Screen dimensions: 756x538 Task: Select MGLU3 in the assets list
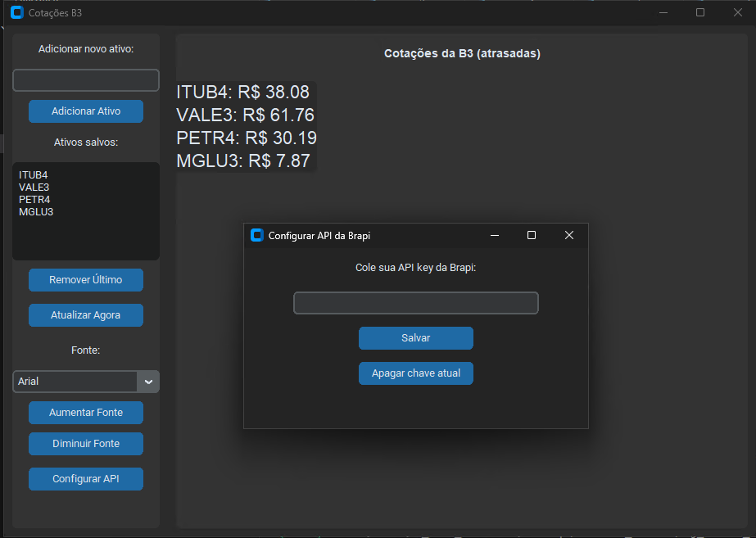pos(35,211)
